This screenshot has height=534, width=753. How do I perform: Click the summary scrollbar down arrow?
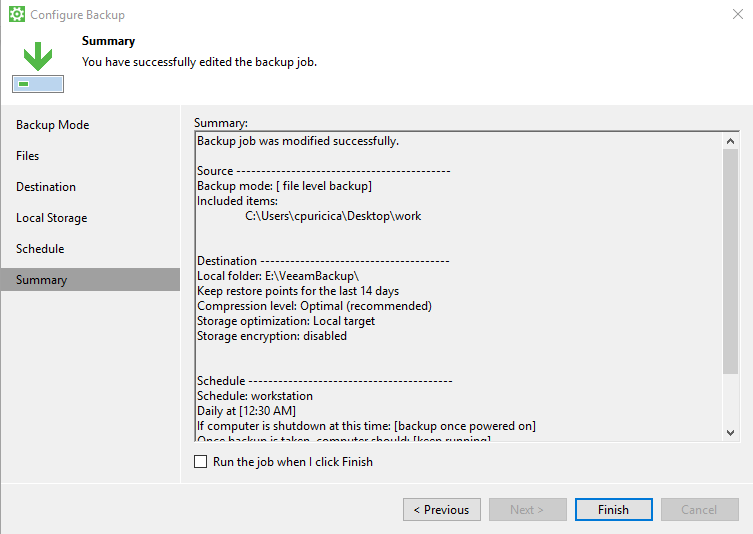tap(730, 433)
